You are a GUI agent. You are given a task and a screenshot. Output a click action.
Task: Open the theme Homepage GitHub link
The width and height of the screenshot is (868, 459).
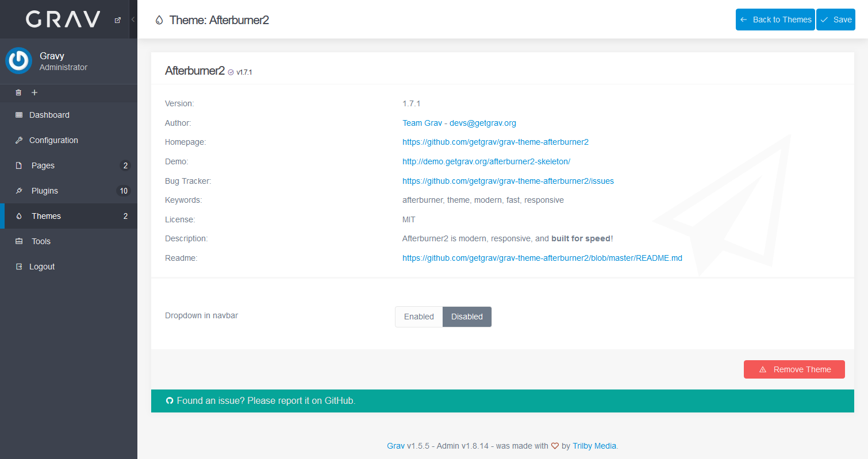pos(496,142)
